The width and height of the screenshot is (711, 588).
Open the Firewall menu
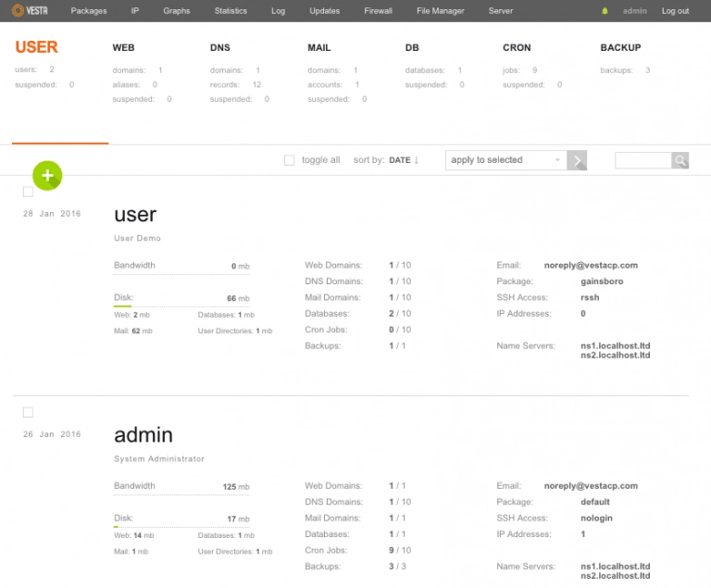pos(378,11)
